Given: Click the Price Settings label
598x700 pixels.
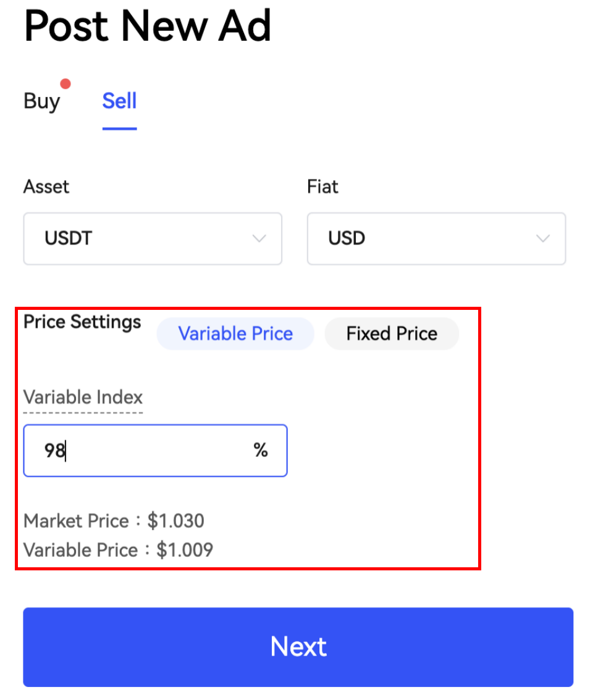Looking at the screenshot, I should click(82, 322).
